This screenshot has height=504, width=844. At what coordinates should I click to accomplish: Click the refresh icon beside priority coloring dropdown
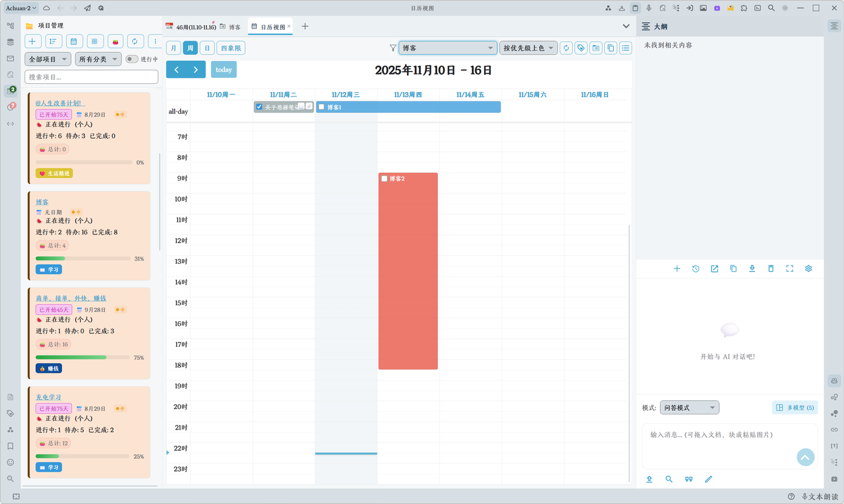(x=566, y=48)
